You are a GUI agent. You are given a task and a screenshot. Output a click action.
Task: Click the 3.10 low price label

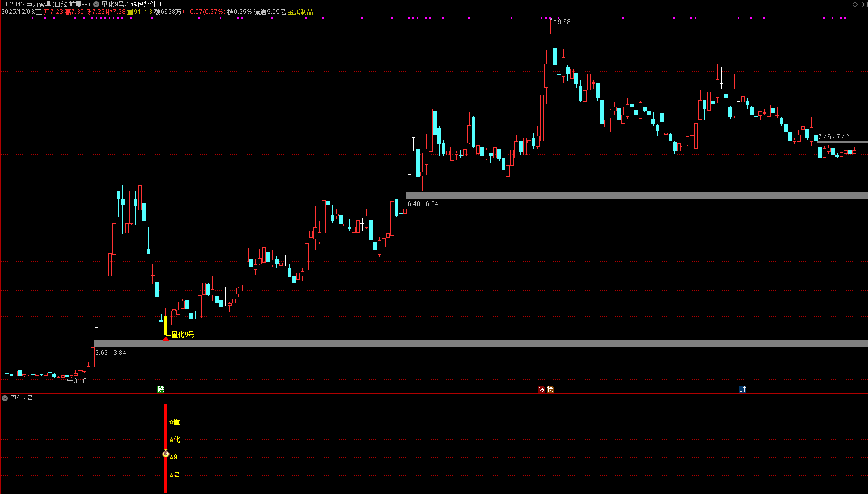coord(80,381)
